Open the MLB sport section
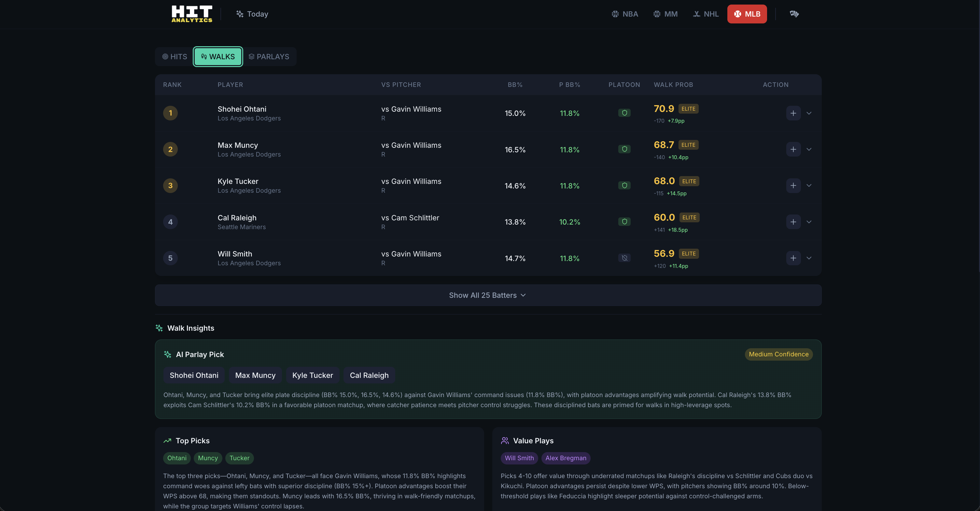Screen dimensions: 980x511 [x=747, y=14]
